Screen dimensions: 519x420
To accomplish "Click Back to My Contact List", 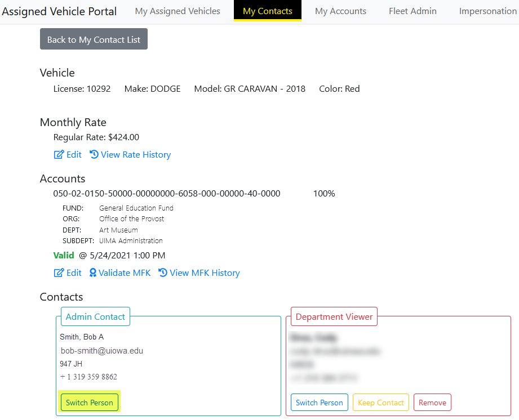I will (94, 39).
